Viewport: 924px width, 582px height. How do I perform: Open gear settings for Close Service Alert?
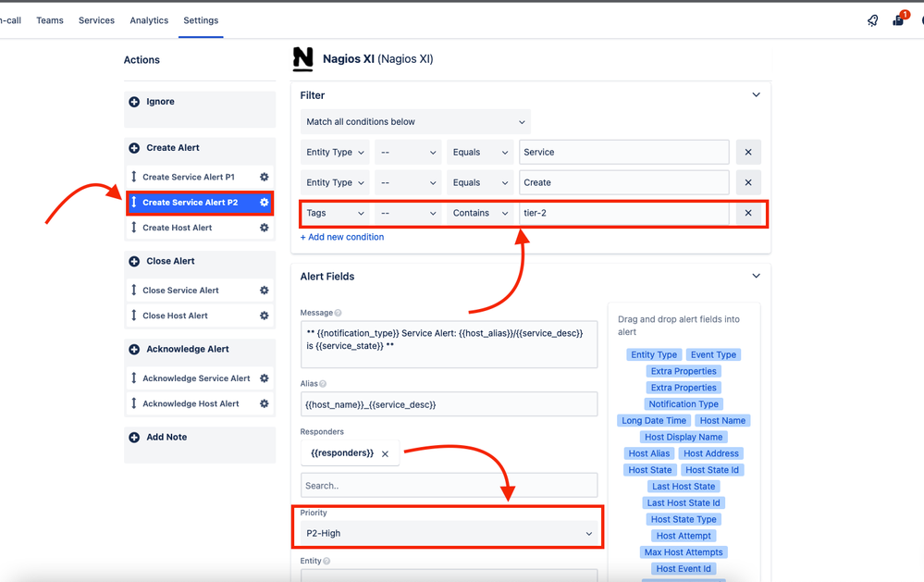pyautogui.click(x=264, y=291)
